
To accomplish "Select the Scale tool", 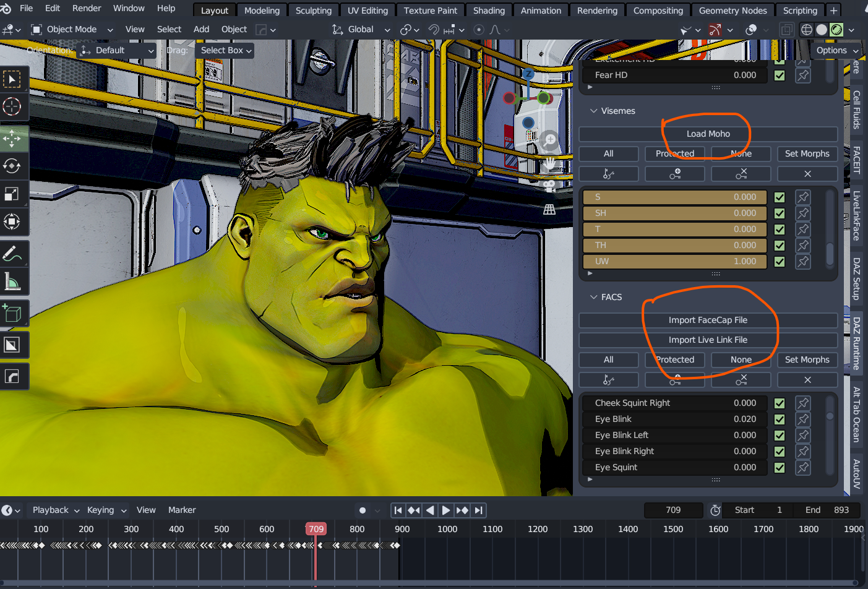I will tap(12, 194).
